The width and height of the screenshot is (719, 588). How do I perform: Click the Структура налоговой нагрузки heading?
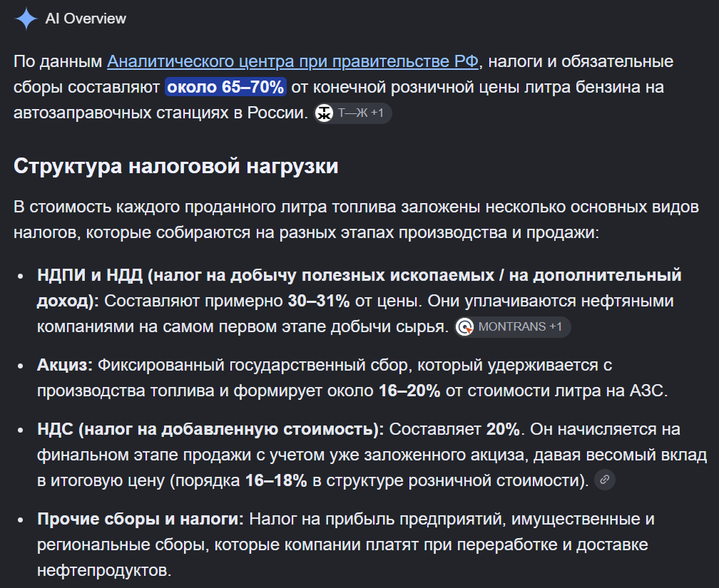pos(176,166)
